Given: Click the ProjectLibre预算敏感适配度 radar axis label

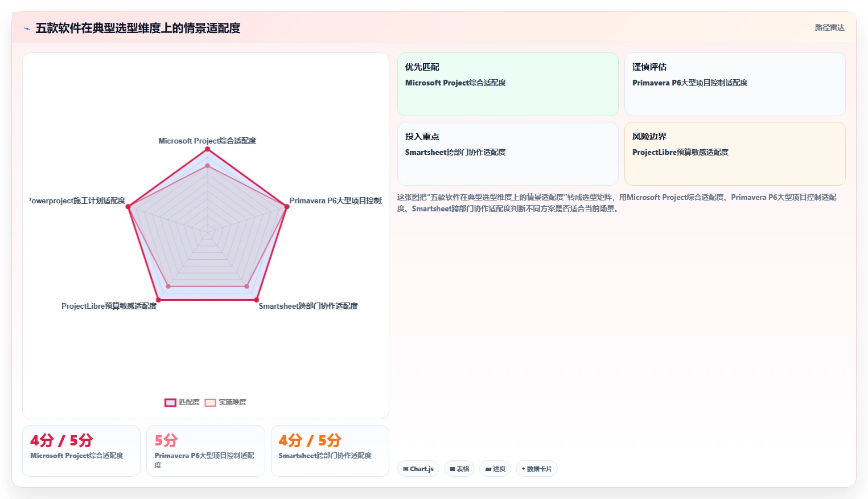Looking at the screenshot, I should [109, 306].
